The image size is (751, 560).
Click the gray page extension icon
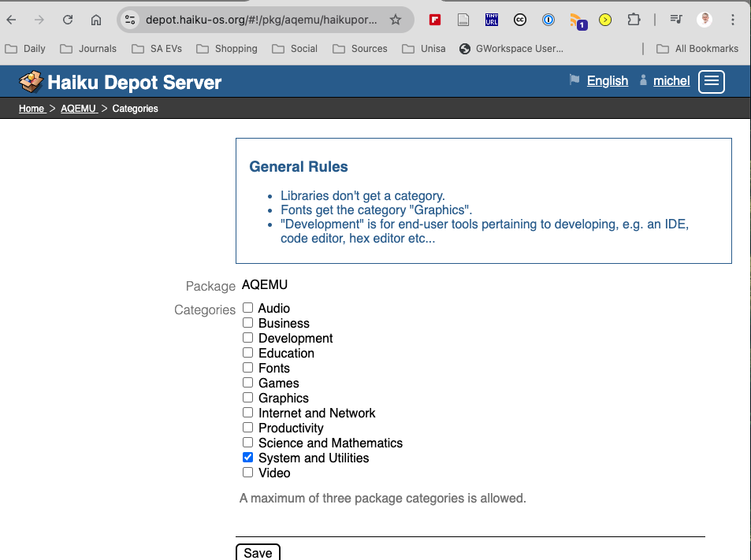tap(463, 20)
